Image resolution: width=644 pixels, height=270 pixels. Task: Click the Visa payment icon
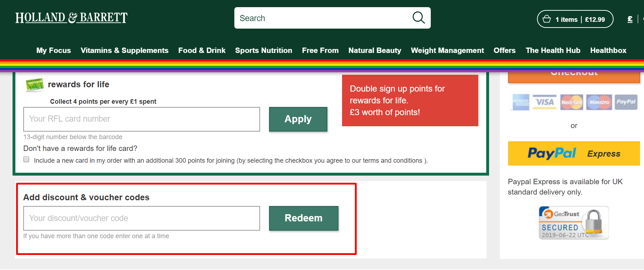544,102
